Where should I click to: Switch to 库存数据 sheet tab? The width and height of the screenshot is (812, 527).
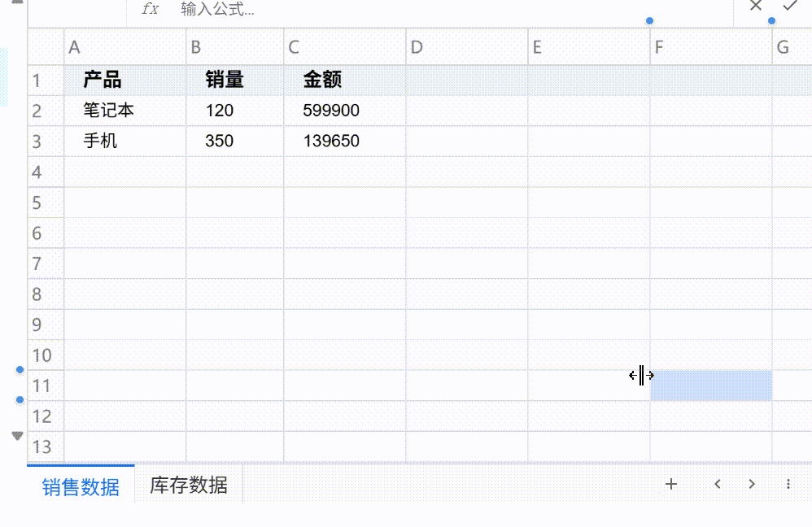189,486
